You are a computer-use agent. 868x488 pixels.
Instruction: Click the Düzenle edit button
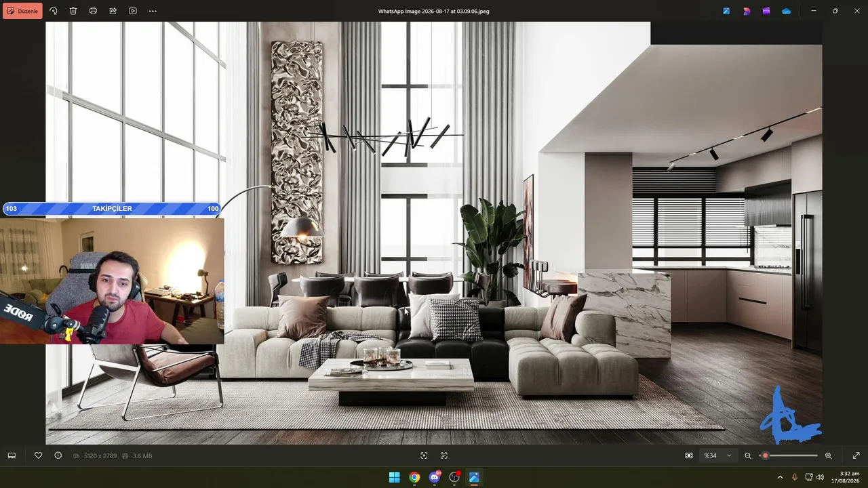(x=22, y=11)
